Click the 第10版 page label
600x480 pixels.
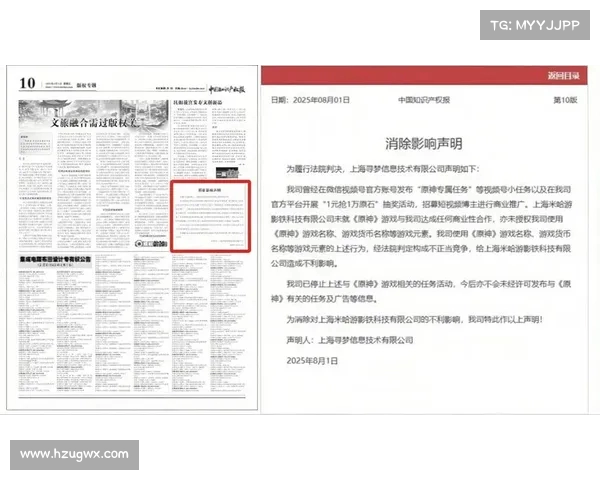coord(565,100)
